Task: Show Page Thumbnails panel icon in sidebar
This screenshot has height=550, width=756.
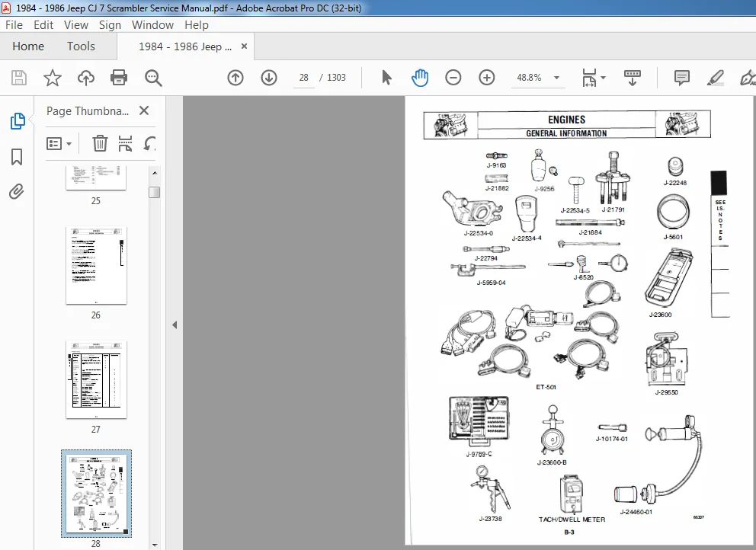Action: (18, 121)
